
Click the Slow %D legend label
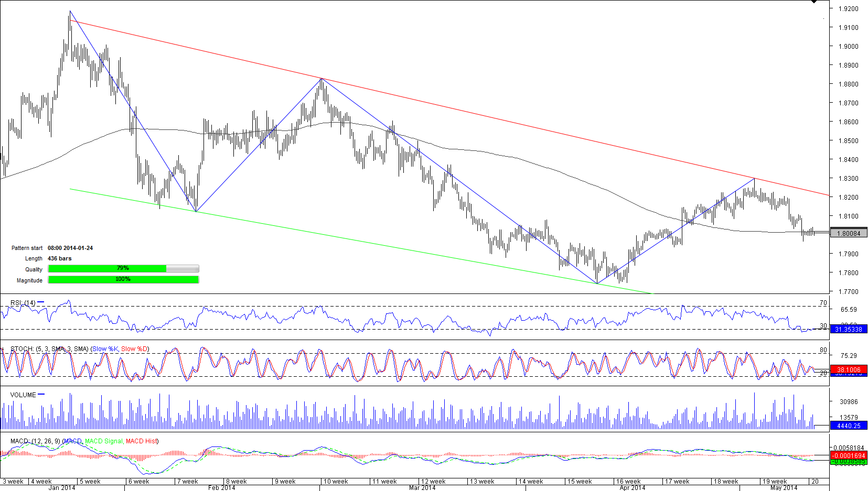click(134, 348)
